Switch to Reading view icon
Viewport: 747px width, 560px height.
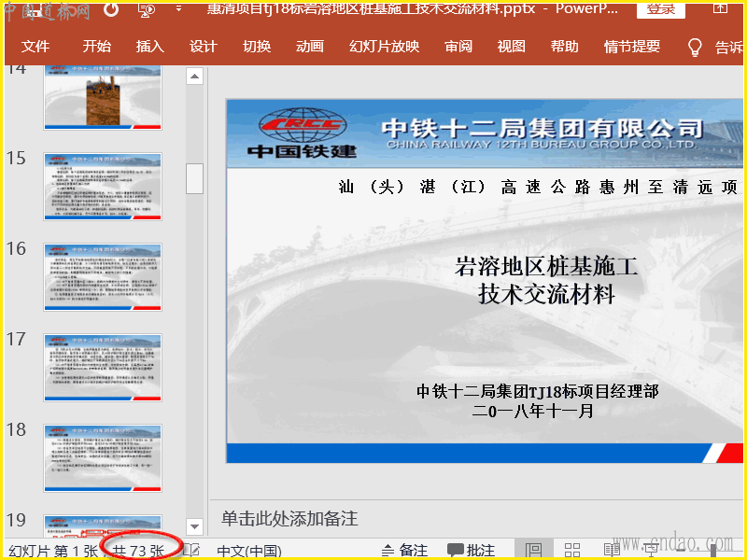612,550
